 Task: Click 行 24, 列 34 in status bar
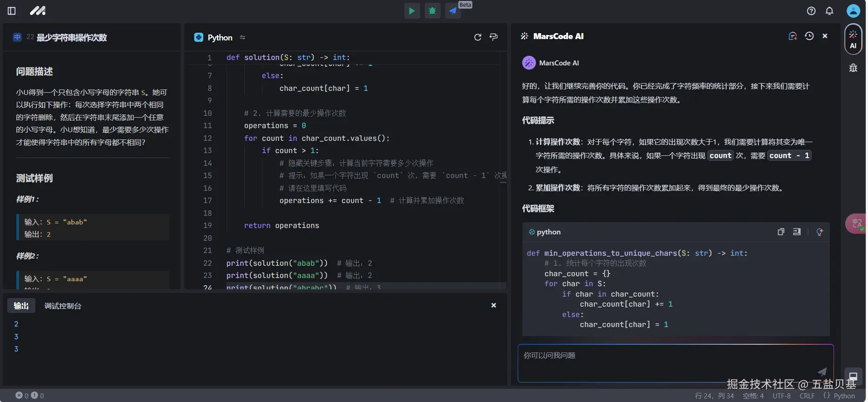click(714, 396)
